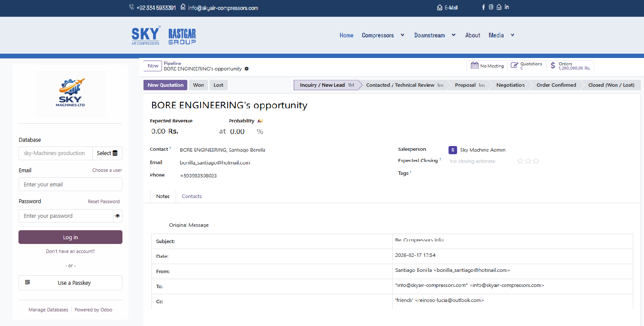The image size is (644, 326).
Task: Click the Enter your email field
Action: pyautogui.click(x=70, y=185)
